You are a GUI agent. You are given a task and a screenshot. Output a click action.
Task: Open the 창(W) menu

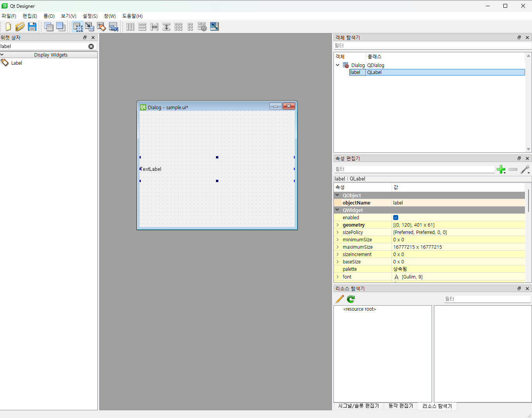coord(110,16)
